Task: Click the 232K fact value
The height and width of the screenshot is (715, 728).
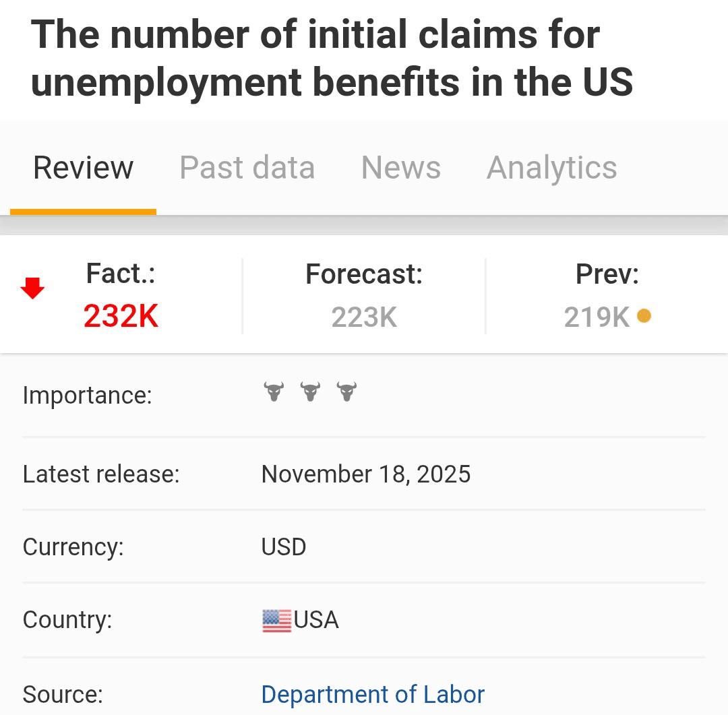Action: (121, 316)
